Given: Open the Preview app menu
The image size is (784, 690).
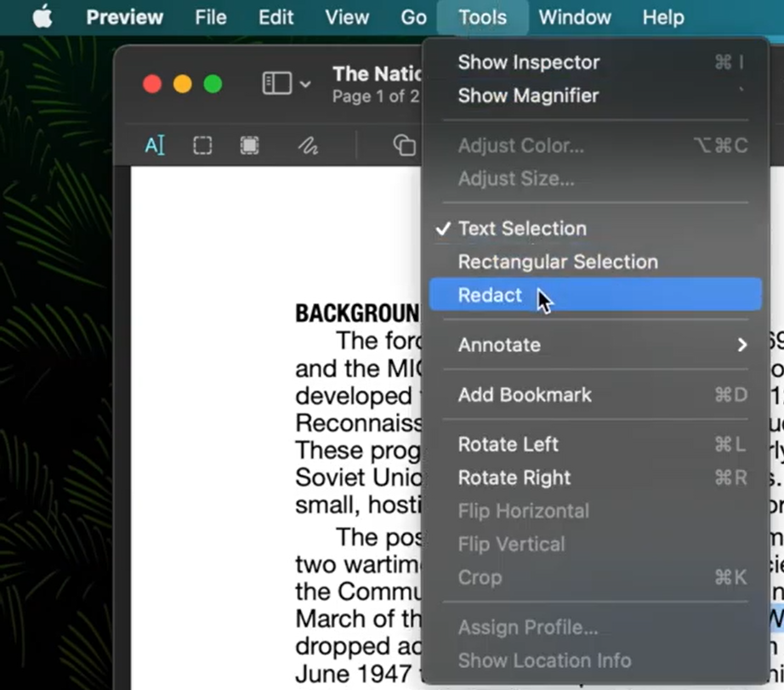Looking at the screenshot, I should click(124, 18).
